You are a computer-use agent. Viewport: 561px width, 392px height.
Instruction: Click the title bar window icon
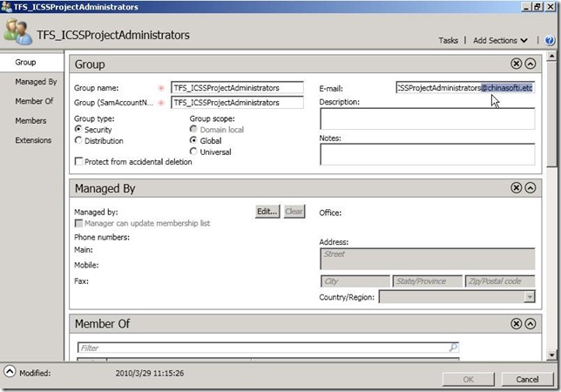click(x=6, y=6)
